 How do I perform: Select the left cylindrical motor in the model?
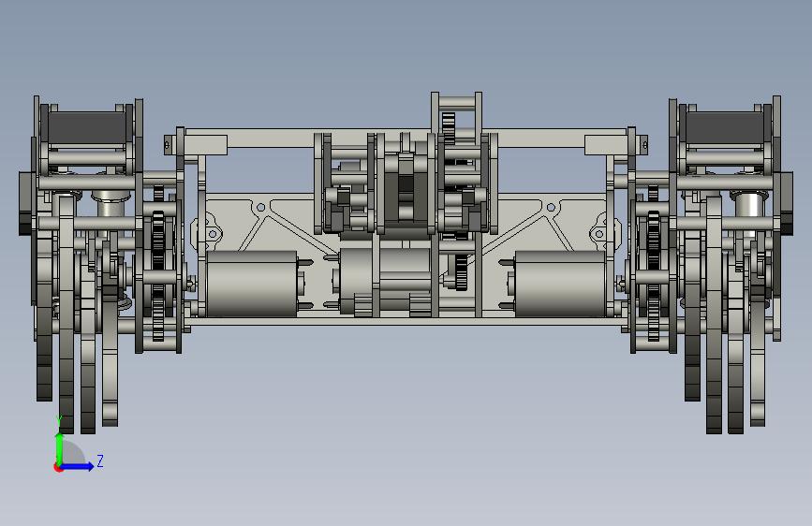[252, 284]
